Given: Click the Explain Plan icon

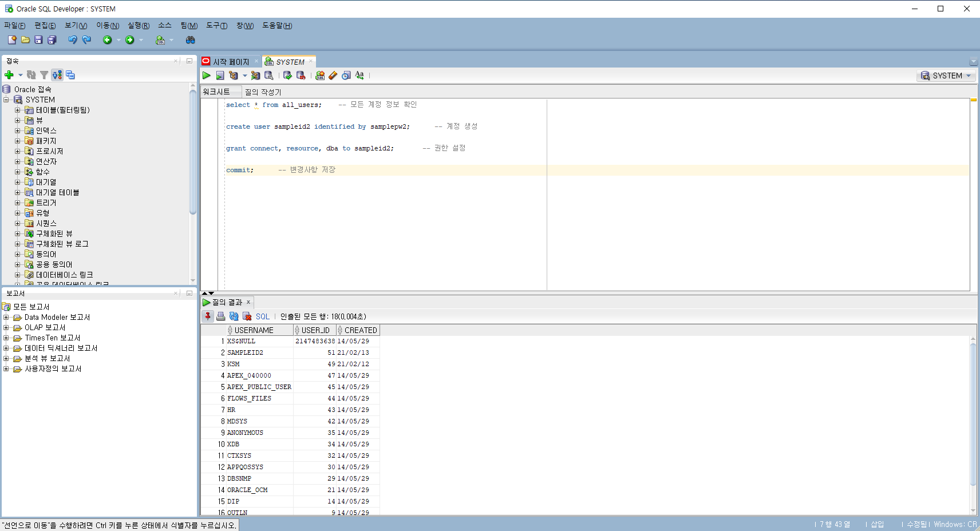Looking at the screenshot, I should point(233,76).
